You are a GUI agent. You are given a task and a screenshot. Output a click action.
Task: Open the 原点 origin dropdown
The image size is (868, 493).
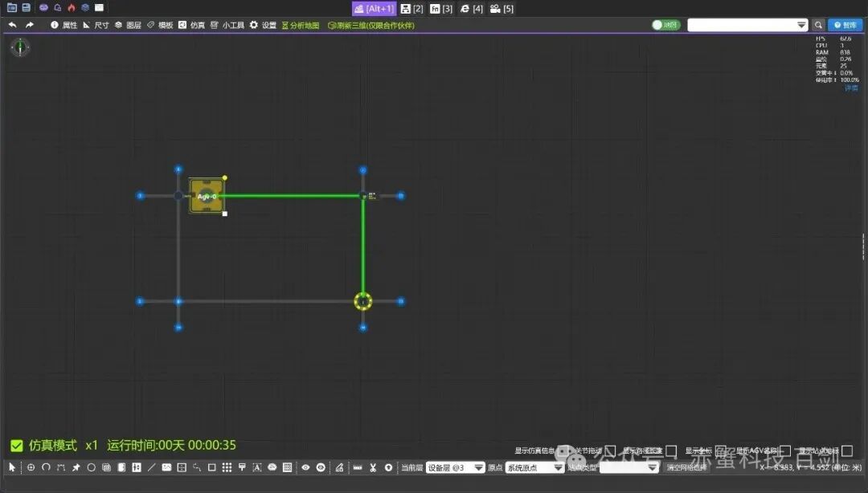click(x=534, y=467)
